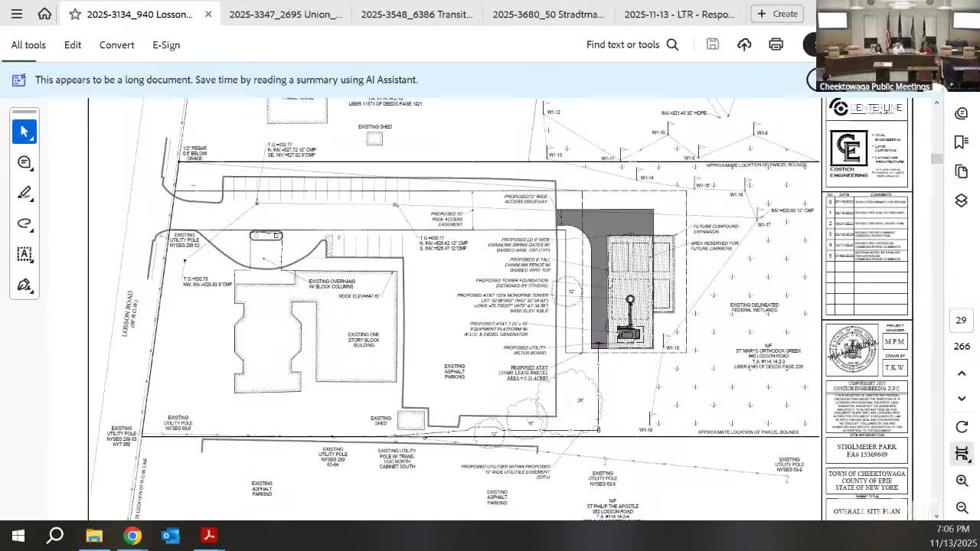Viewport: 980px width, 551px height.
Task: Open the page display options dropdown
Action: pyautogui.click(x=962, y=453)
